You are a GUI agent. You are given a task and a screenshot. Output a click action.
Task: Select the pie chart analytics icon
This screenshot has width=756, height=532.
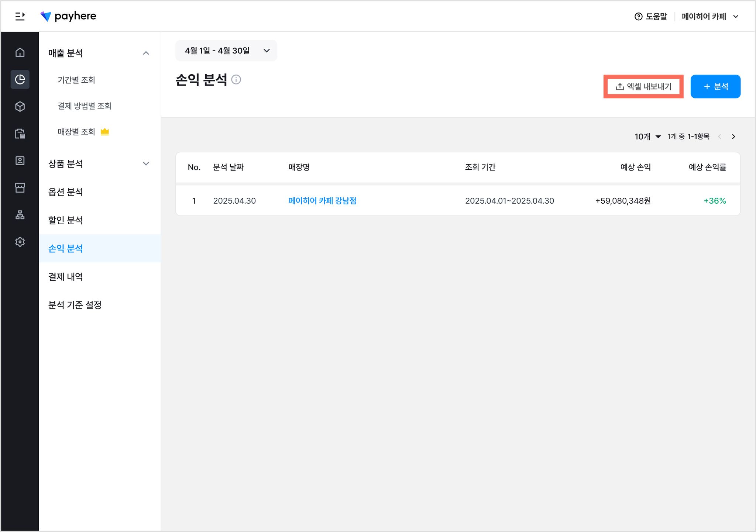(20, 79)
